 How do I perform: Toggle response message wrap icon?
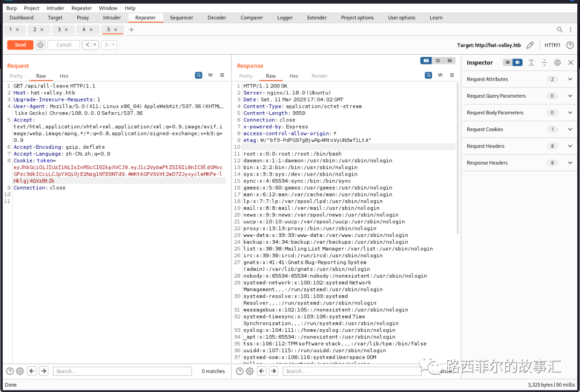click(429, 75)
